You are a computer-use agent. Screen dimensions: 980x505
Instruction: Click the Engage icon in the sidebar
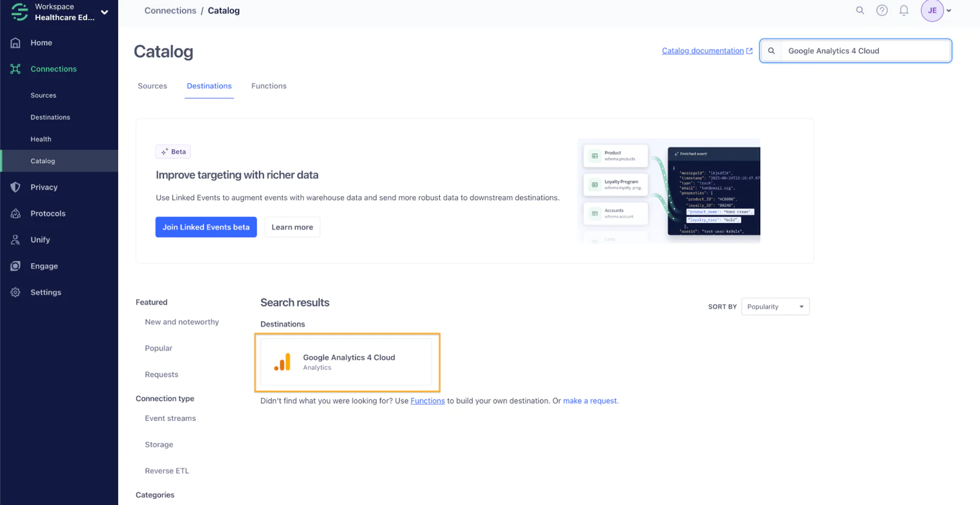pyautogui.click(x=15, y=266)
